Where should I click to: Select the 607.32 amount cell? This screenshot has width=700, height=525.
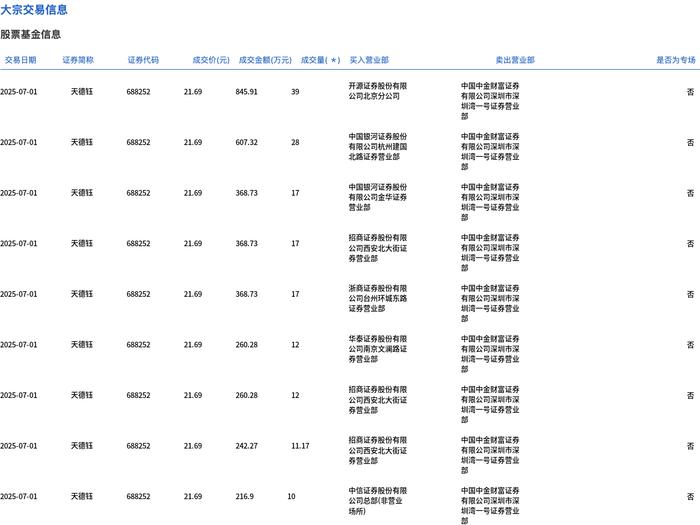(246, 142)
